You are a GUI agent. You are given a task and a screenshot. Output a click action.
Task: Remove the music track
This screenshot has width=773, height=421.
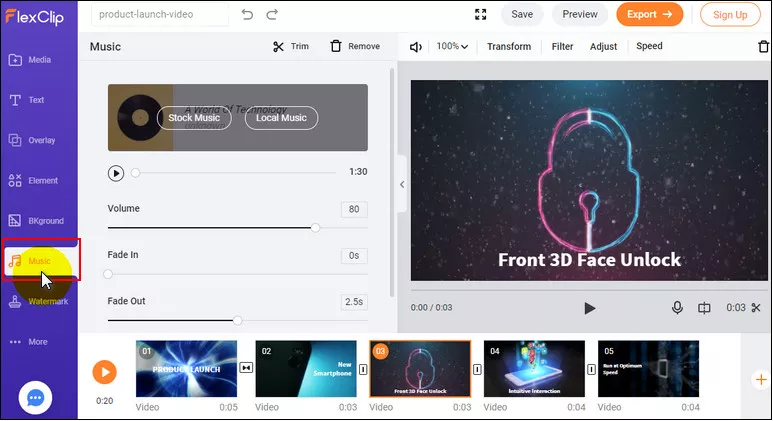pyautogui.click(x=355, y=46)
